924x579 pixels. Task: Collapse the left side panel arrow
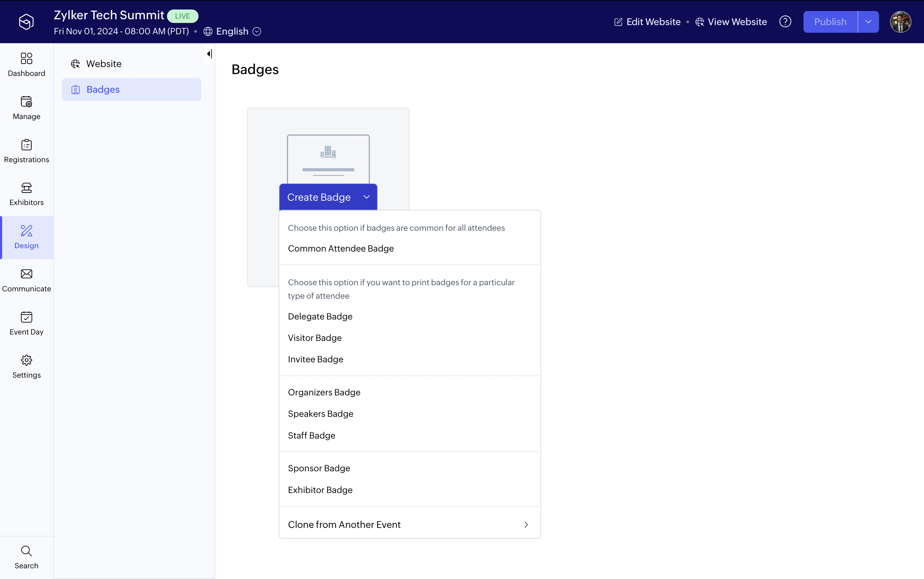(209, 54)
